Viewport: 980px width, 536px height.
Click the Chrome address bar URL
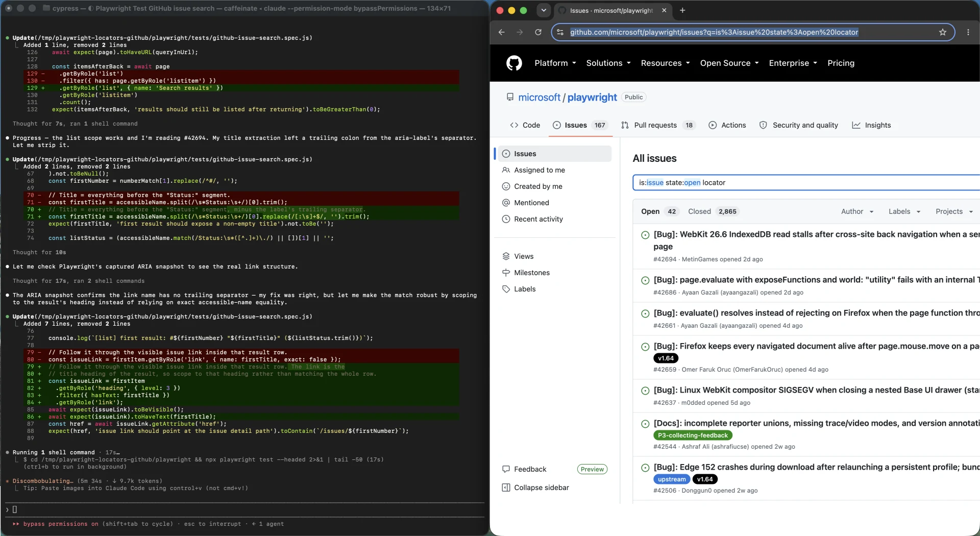coord(714,32)
